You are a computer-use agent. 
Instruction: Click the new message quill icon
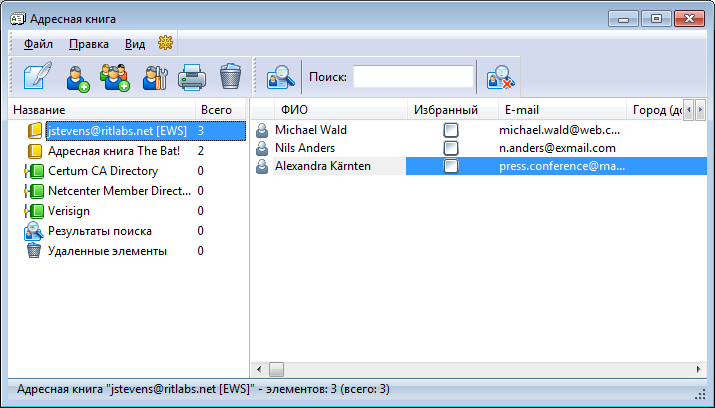point(37,76)
